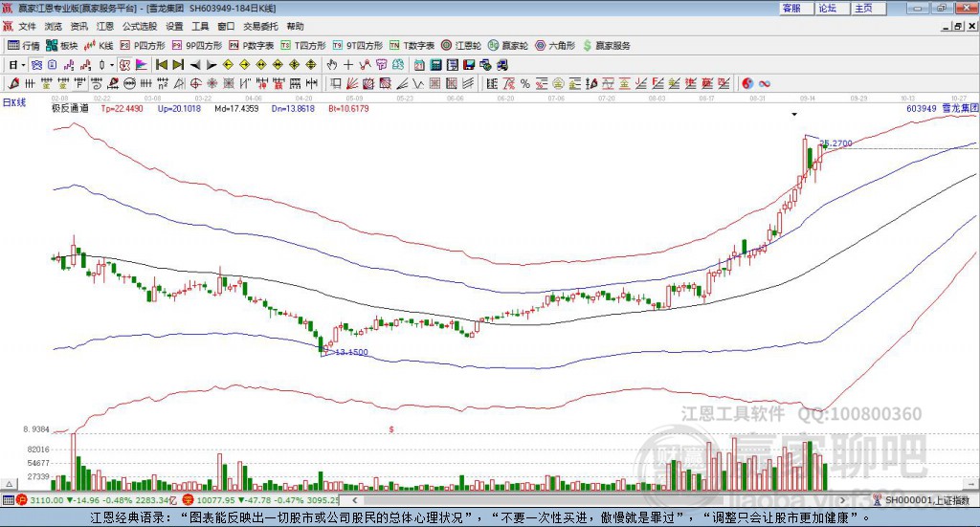Open the 帮助 menu
This screenshot has width=980, height=527.
(x=295, y=26)
